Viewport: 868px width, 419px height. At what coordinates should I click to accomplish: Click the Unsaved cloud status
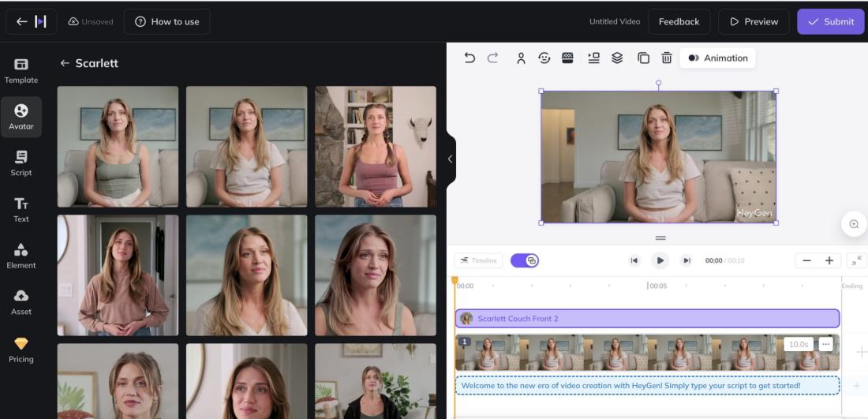90,21
